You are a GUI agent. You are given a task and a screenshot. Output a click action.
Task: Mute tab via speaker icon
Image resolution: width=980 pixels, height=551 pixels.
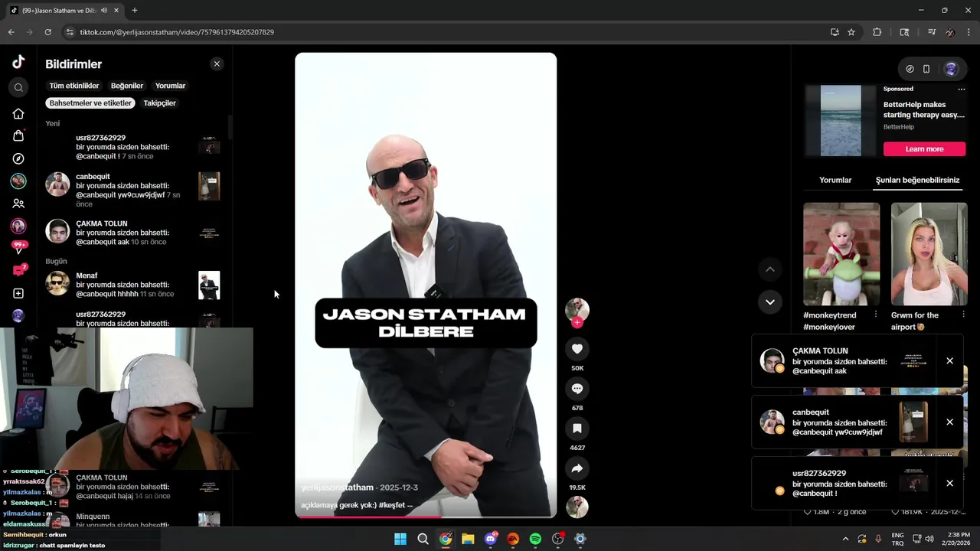pyautogui.click(x=103, y=11)
